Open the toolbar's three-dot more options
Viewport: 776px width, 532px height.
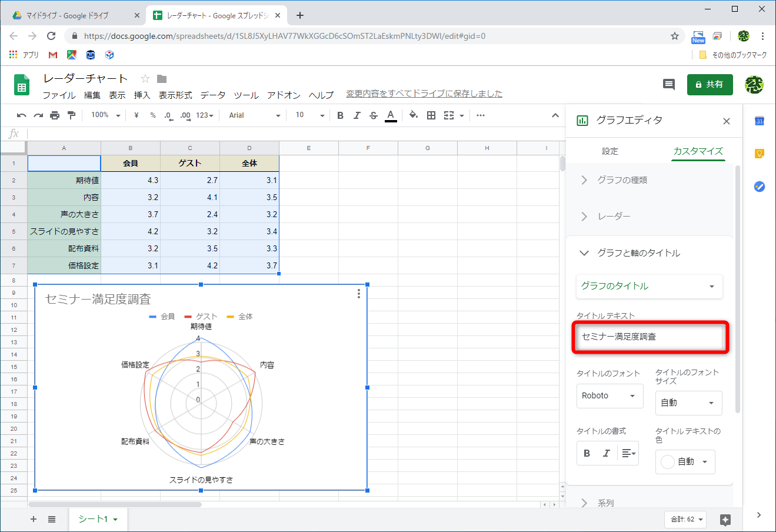click(x=481, y=115)
